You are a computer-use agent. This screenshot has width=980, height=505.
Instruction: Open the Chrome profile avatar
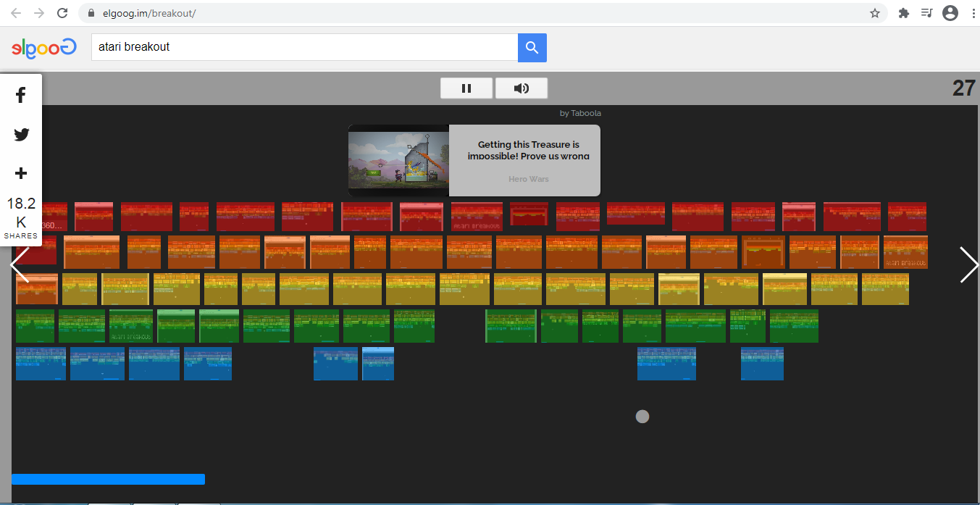(950, 13)
